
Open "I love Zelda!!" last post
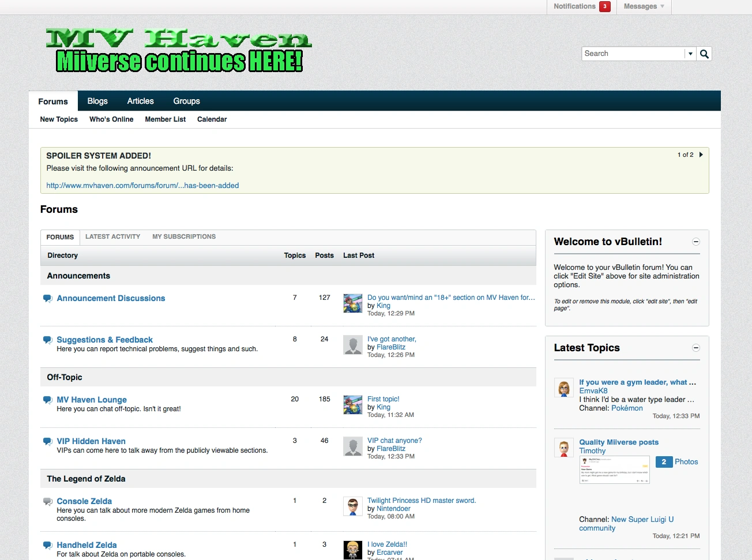pyautogui.click(x=387, y=544)
